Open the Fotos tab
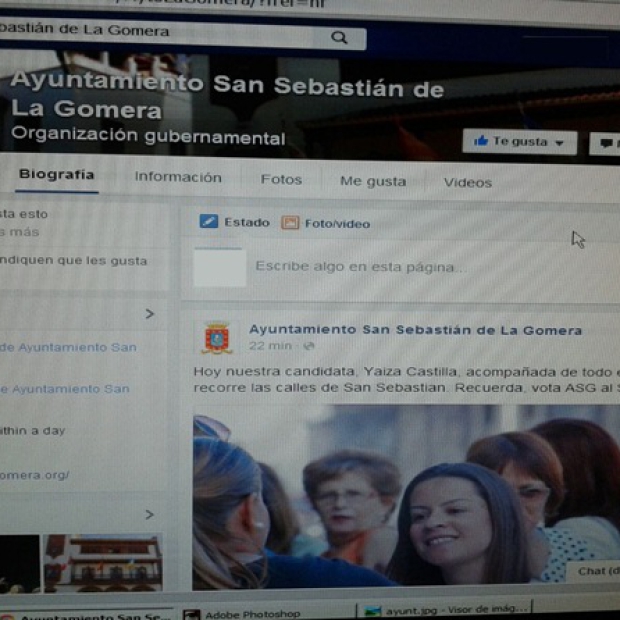This screenshot has width=620, height=620. [281, 180]
